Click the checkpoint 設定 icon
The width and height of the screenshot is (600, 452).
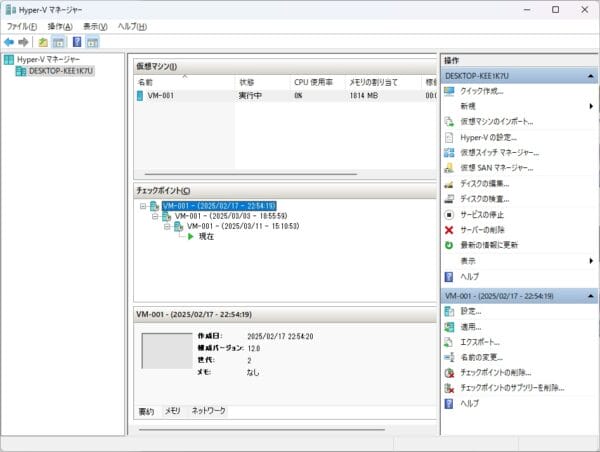[449, 312]
